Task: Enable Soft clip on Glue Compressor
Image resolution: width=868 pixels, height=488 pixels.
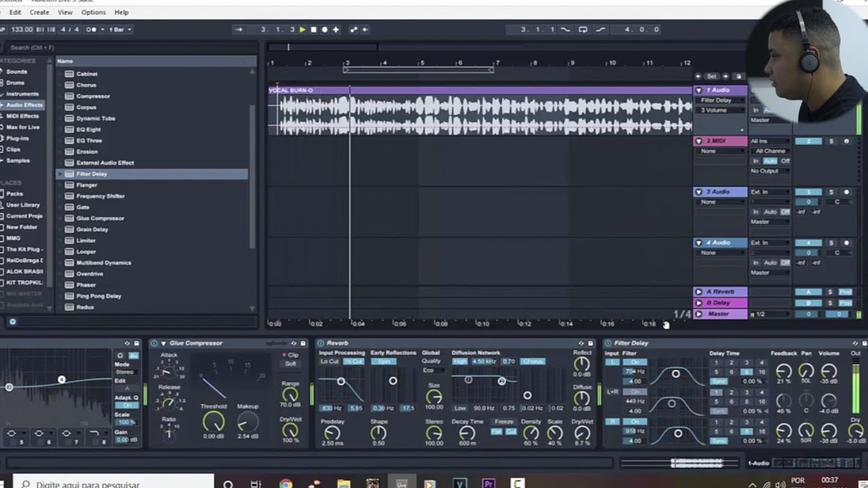Action: [290, 364]
